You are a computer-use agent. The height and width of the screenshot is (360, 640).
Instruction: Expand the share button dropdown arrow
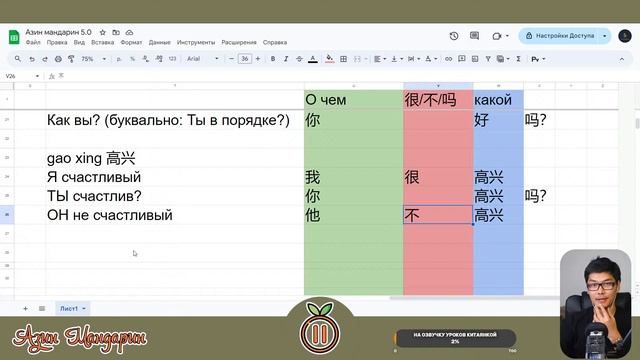[x=604, y=36]
